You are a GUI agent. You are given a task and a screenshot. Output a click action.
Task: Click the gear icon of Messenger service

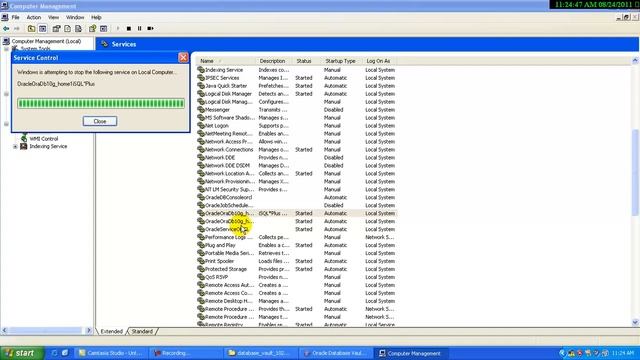(201, 109)
